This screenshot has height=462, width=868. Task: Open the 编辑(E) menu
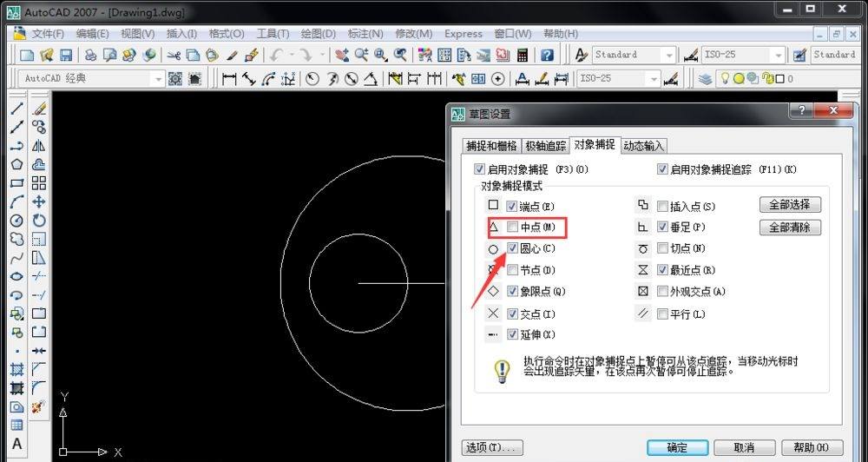point(93,34)
